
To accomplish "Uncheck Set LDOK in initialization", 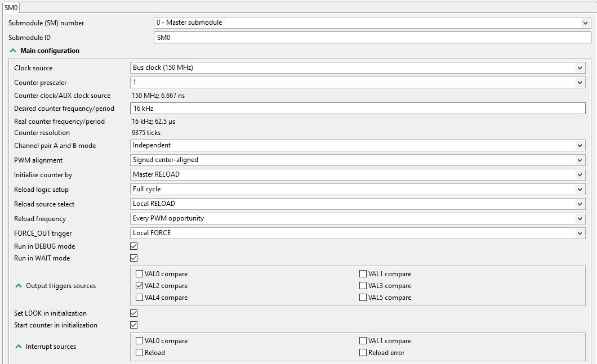I will click(134, 313).
